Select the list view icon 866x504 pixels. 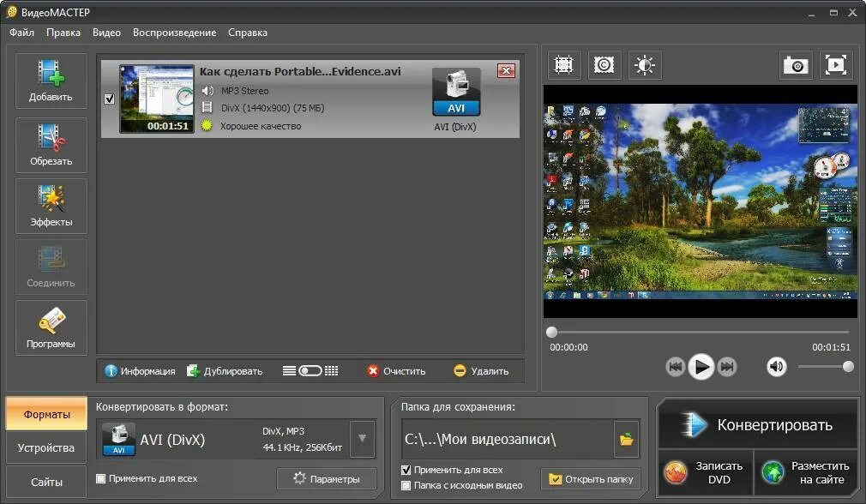[x=289, y=370]
